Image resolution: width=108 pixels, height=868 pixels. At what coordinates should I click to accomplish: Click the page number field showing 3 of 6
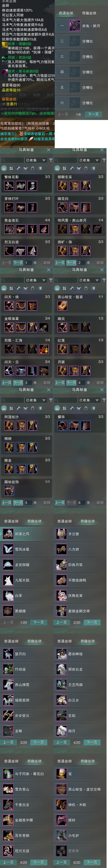coord(28,383)
